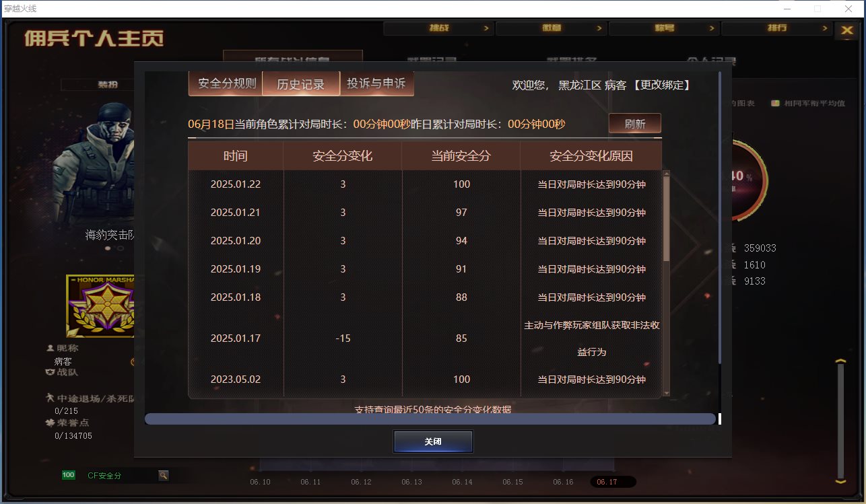Click the 2025.01.17 date cell
Screen dimensions: 866x504
pyautogui.click(x=236, y=338)
